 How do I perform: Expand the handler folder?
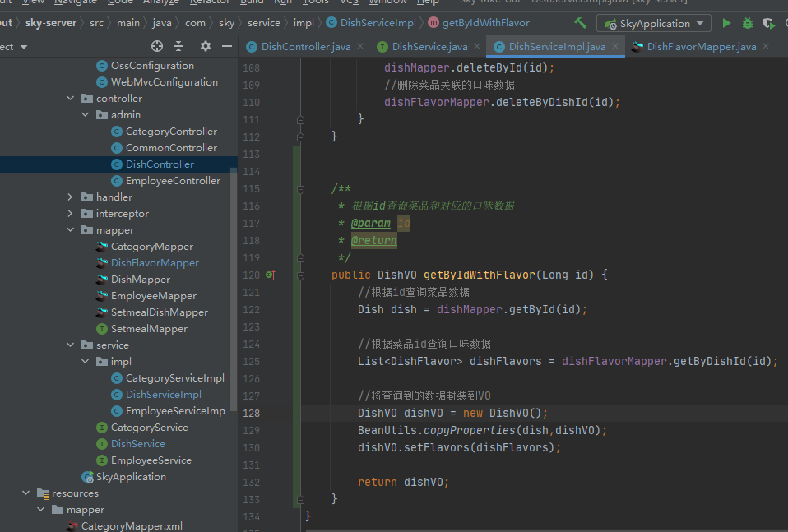coord(71,197)
